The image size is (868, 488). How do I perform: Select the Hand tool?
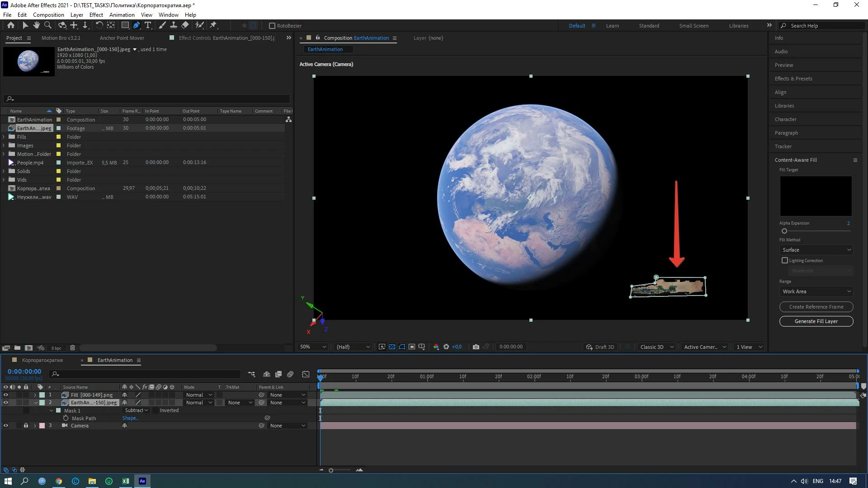click(x=37, y=26)
